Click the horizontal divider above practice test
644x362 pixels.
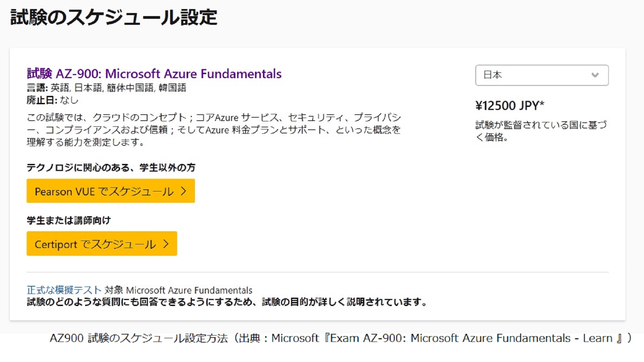(317, 272)
